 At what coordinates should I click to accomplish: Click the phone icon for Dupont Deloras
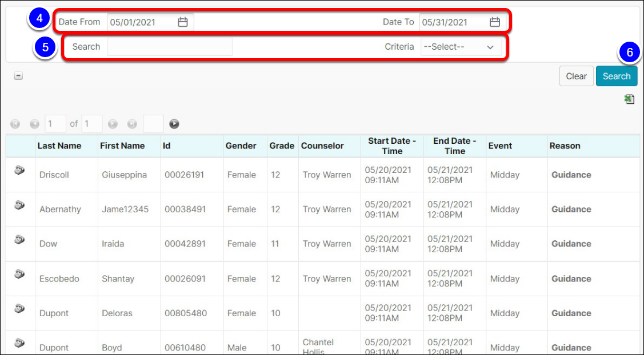(x=19, y=308)
